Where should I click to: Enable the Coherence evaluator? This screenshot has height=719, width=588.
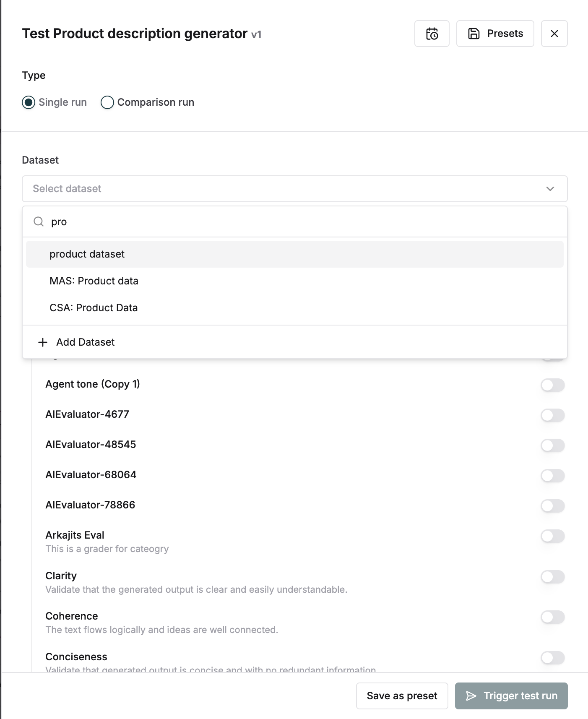552,617
